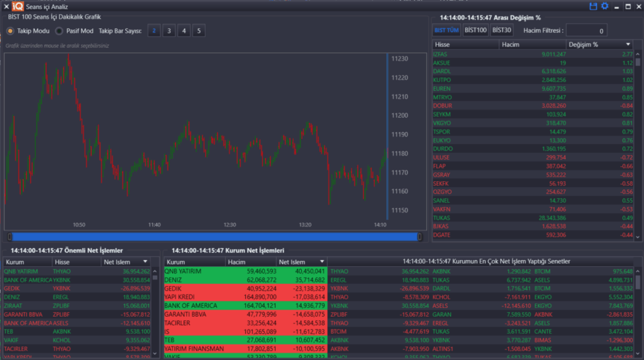
Task: Open settings gear icon in title bar
Action: [604, 6]
